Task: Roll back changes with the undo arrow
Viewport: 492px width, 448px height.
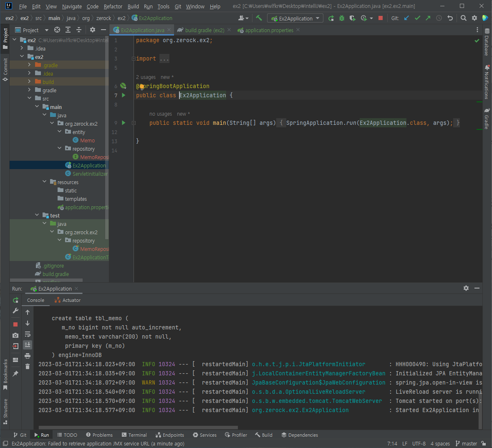Action: pos(450,18)
